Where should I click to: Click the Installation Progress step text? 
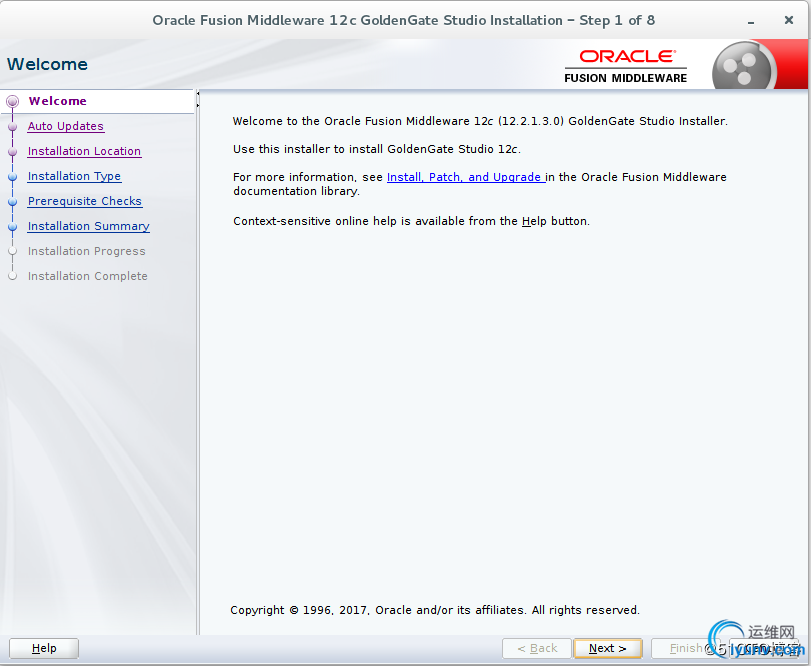coord(86,251)
